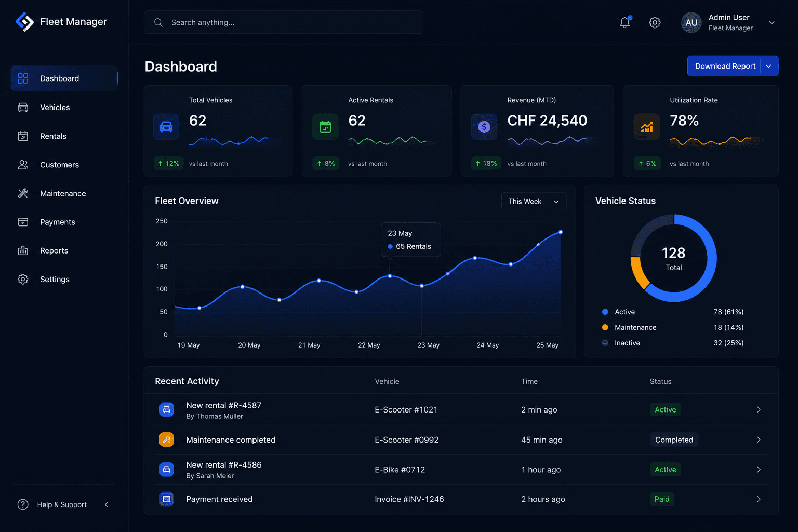Click the 23 May chart data point
Screen dimensions: 798x532
tap(390, 276)
